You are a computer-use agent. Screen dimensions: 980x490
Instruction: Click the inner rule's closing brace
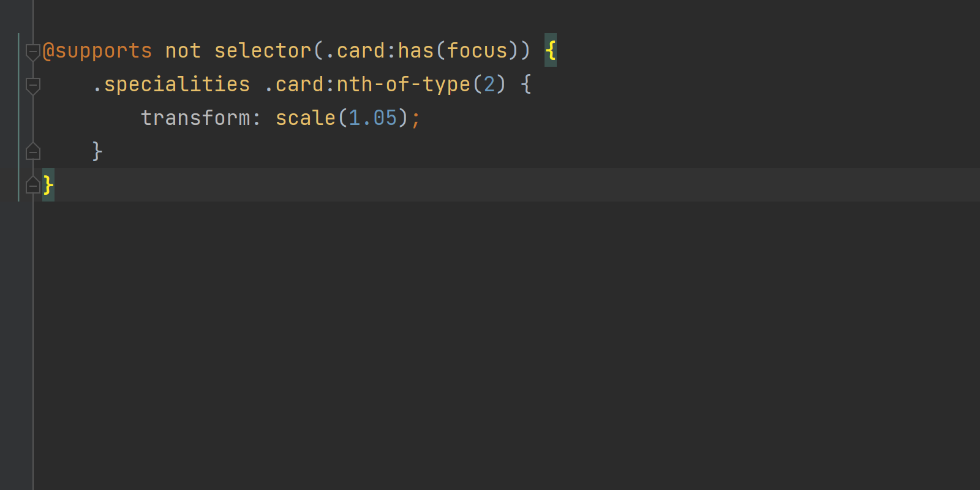97,151
